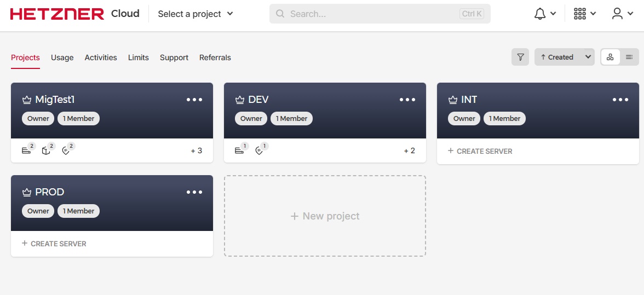Open the user account menu
This screenshot has width=644, height=295.
coord(622,14)
